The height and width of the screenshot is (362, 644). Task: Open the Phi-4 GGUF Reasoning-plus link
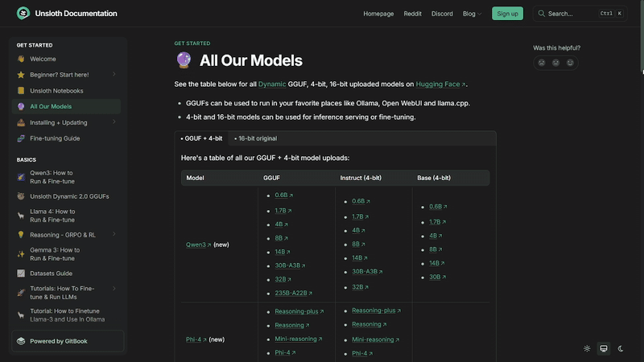pos(299,311)
